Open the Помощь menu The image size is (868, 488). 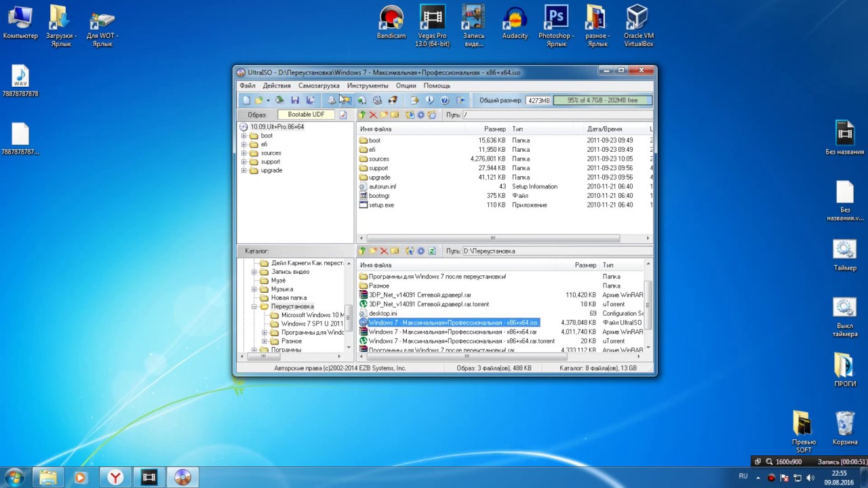pos(437,86)
